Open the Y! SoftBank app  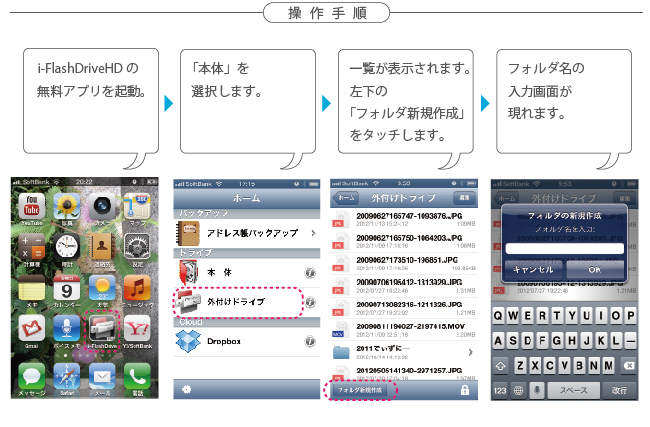tap(137, 328)
